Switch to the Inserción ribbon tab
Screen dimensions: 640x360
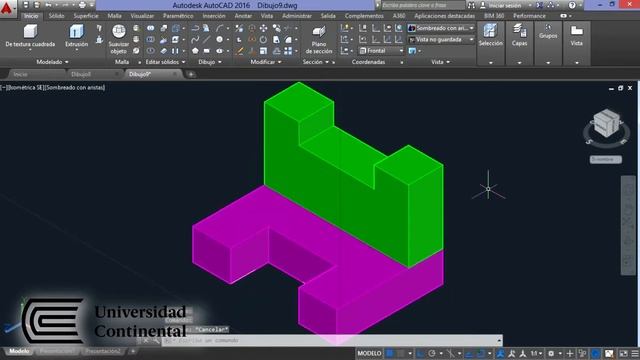point(214,16)
